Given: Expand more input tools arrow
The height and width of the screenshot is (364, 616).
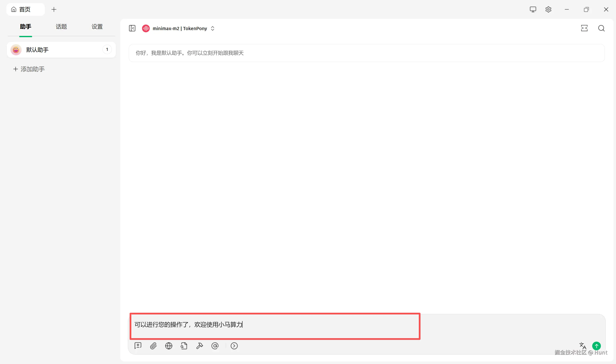Looking at the screenshot, I should coord(234,346).
